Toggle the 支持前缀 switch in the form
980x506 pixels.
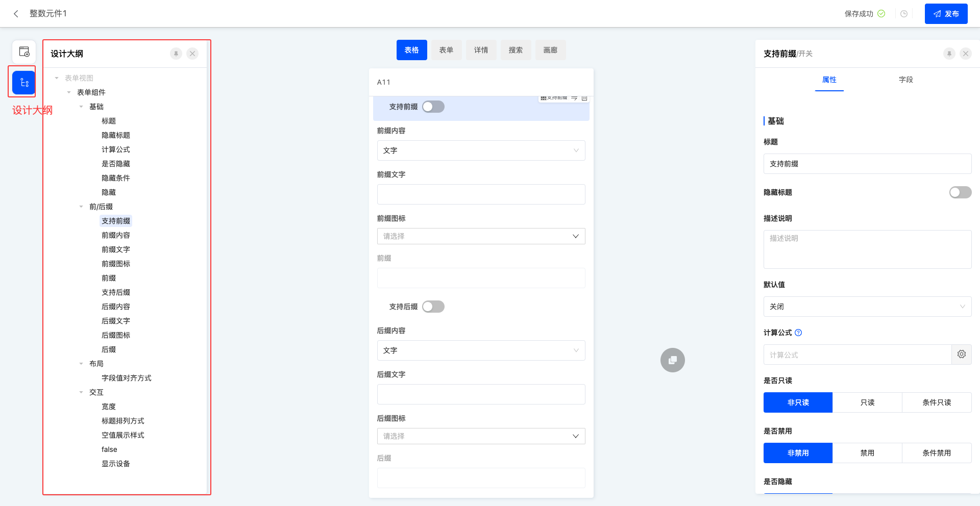[x=433, y=107]
